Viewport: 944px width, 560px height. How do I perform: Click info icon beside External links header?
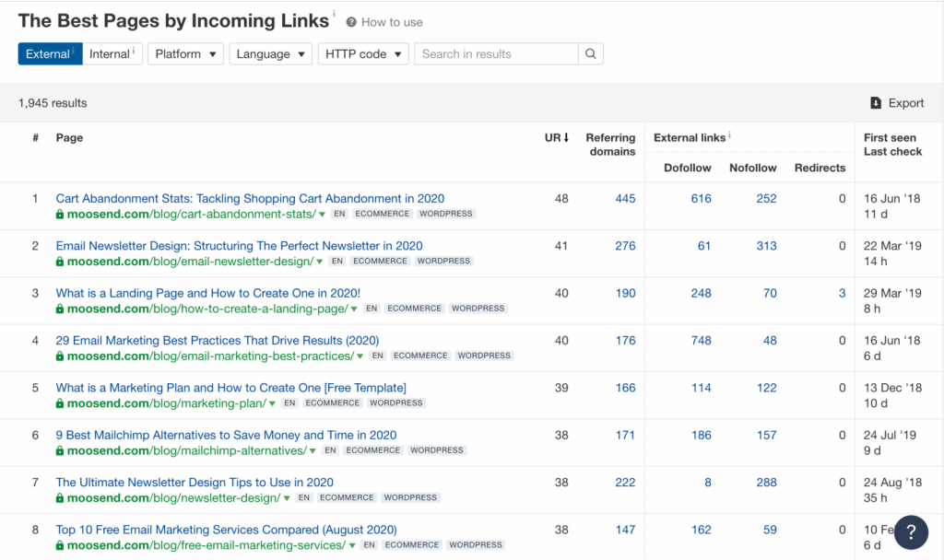coord(730,136)
